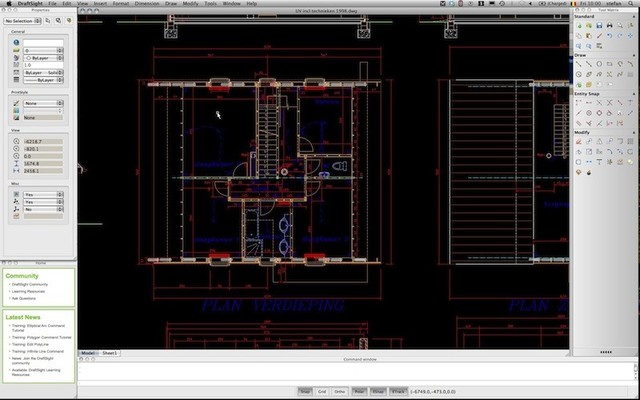Open the first Yes dropdown under Misc
The image size is (640, 400).
(43, 195)
